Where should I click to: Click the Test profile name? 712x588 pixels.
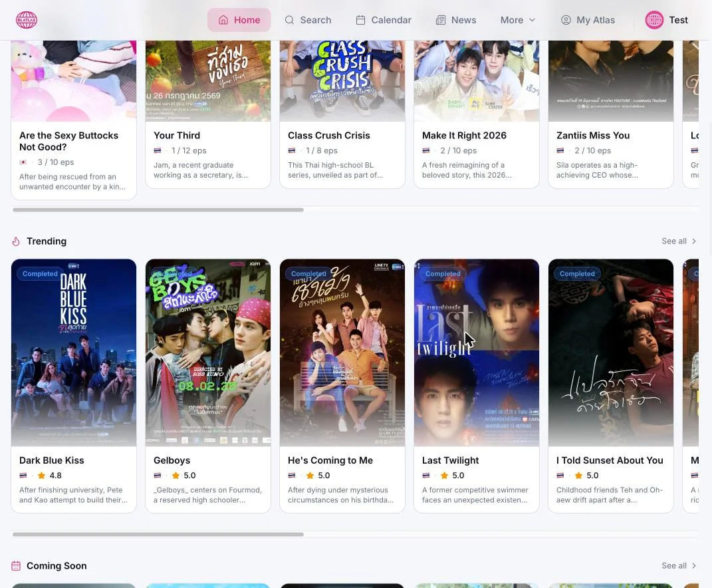coord(678,20)
